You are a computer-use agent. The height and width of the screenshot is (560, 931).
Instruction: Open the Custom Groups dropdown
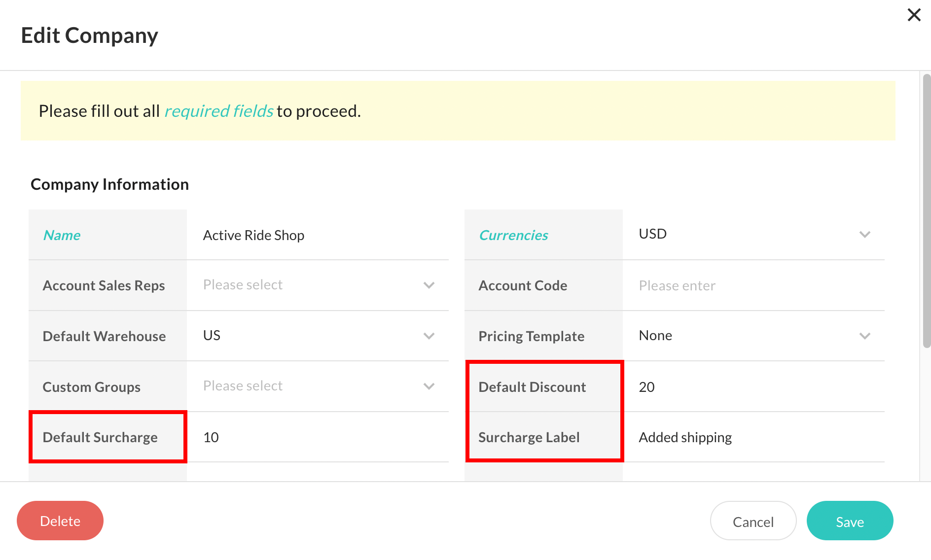point(318,386)
